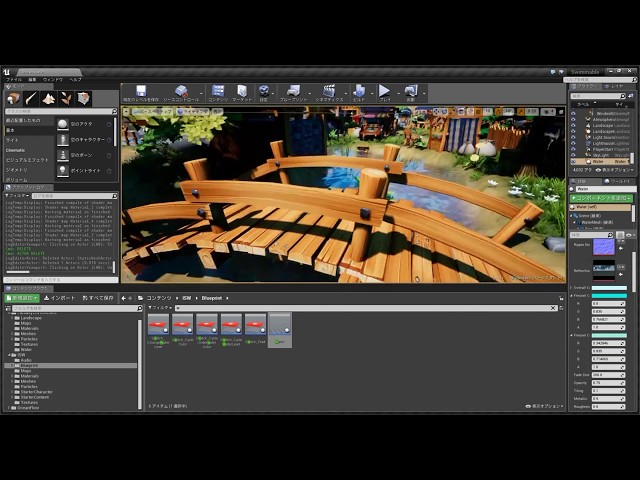Click the Point Light bulb icon
The image size is (640, 480).
(62, 171)
